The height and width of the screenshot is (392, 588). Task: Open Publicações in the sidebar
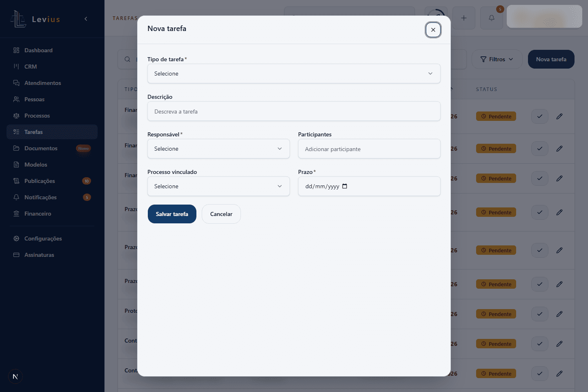point(52,181)
